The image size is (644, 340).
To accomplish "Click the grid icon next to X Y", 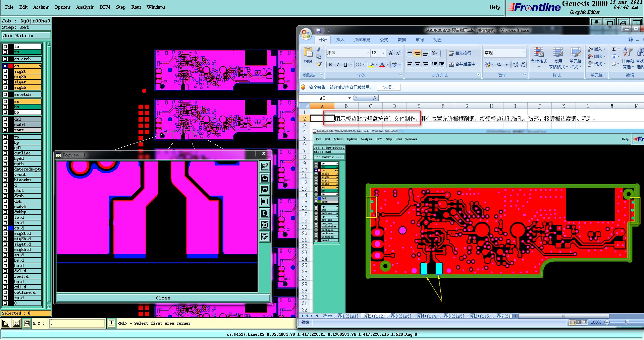I will (26, 323).
